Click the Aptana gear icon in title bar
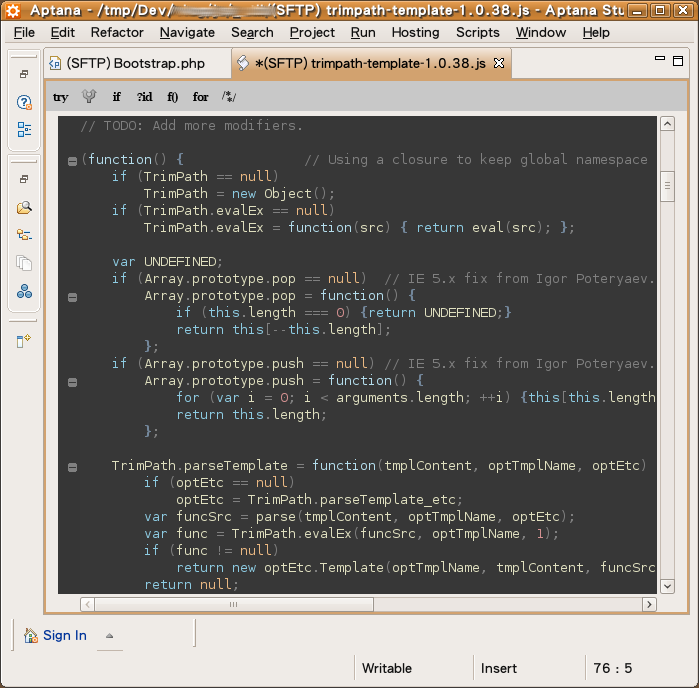This screenshot has width=699, height=688. pos(13,10)
